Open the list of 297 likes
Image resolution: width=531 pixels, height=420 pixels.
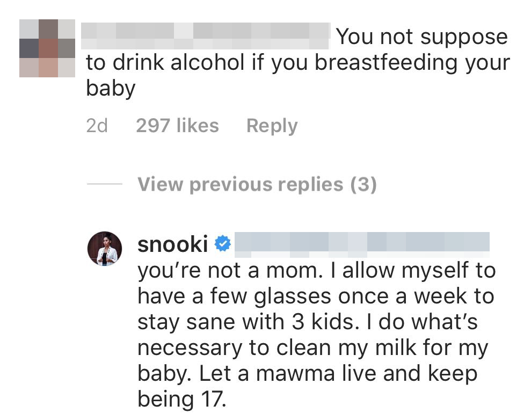[x=178, y=125]
